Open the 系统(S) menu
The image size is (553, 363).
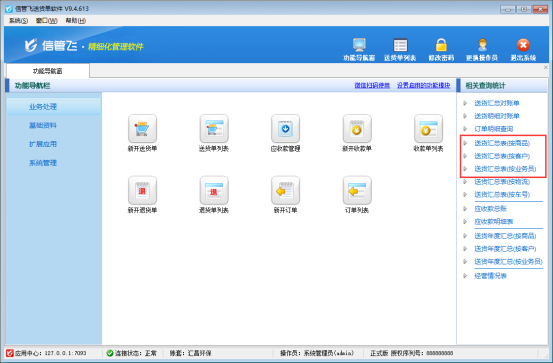[x=18, y=20]
